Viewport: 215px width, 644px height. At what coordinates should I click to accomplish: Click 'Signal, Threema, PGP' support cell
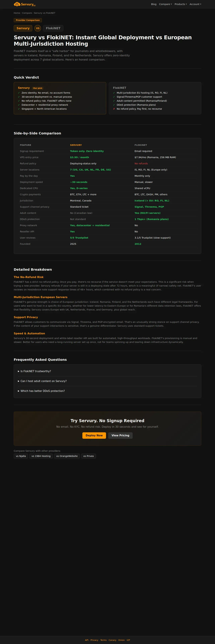click(x=149, y=207)
